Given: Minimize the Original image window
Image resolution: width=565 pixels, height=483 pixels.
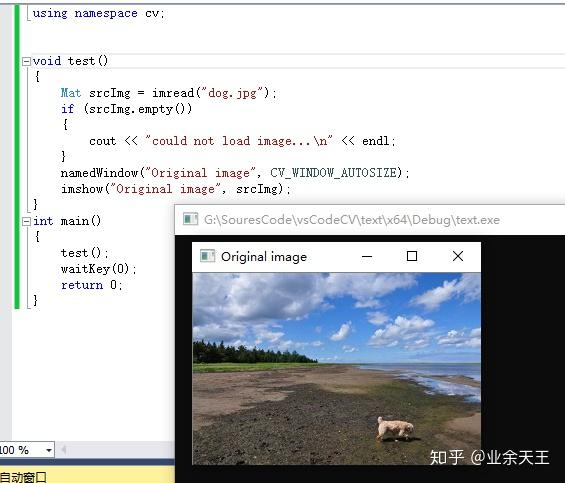Looking at the screenshot, I should pos(367,256).
